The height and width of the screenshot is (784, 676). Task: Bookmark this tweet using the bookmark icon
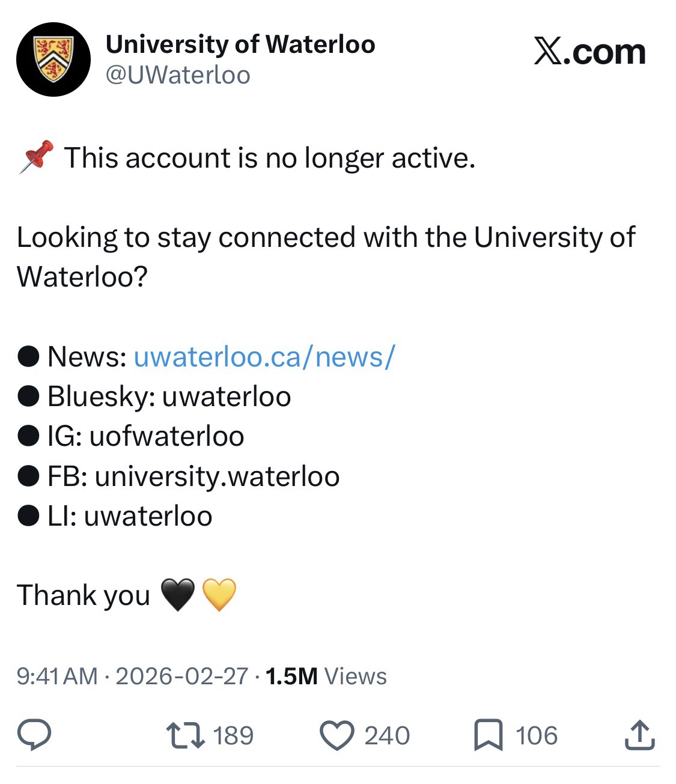coord(488,735)
